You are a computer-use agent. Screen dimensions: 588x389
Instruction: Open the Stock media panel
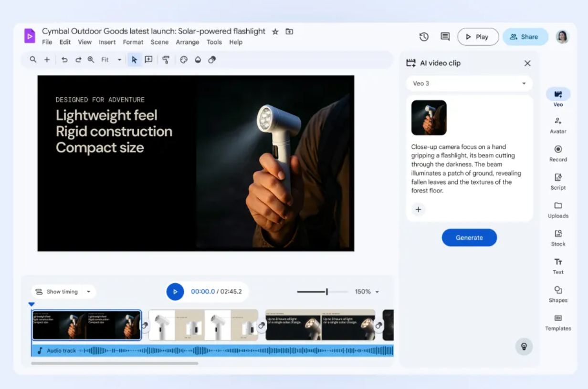tap(558, 238)
